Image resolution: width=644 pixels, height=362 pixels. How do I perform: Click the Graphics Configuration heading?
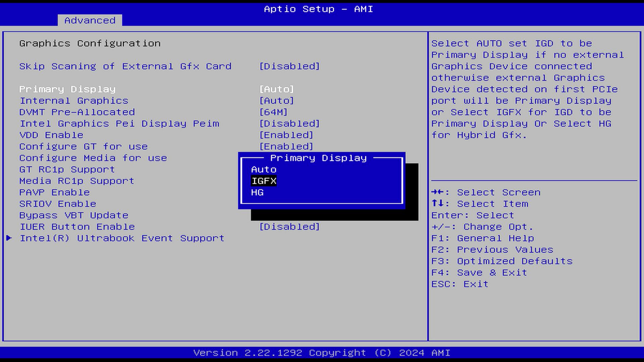coord(90,43)
